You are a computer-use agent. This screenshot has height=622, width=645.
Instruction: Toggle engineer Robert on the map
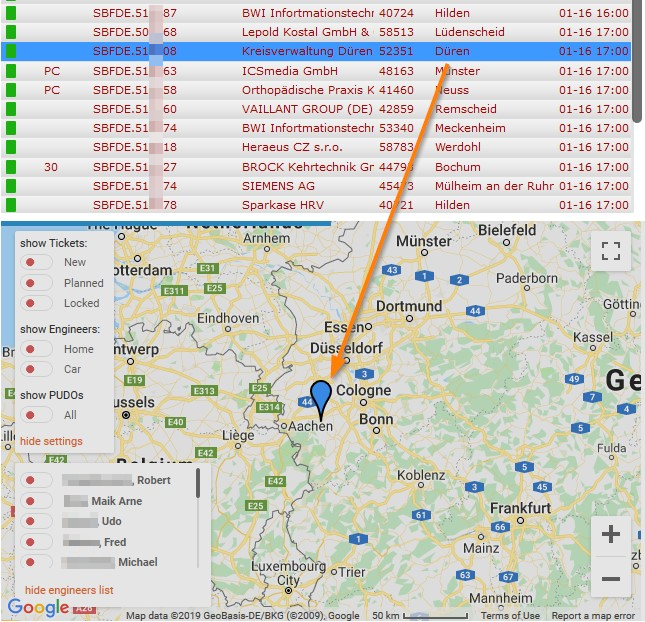[x=36, y=480]
